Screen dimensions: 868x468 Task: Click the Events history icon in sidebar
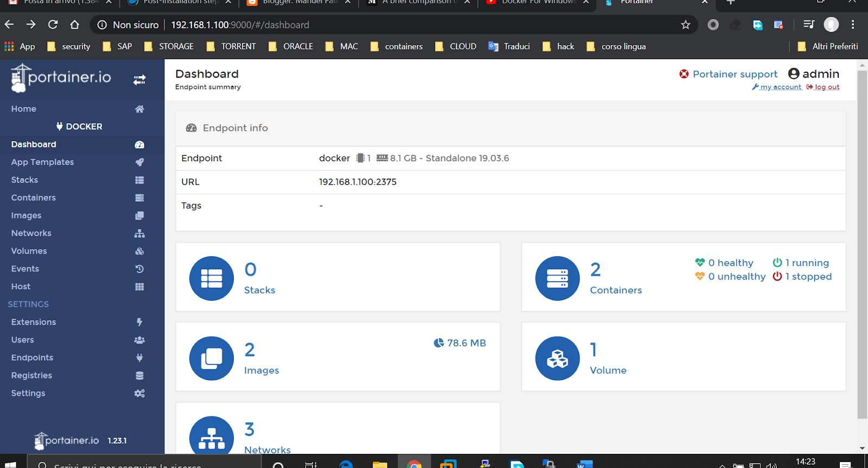(139, 269)
